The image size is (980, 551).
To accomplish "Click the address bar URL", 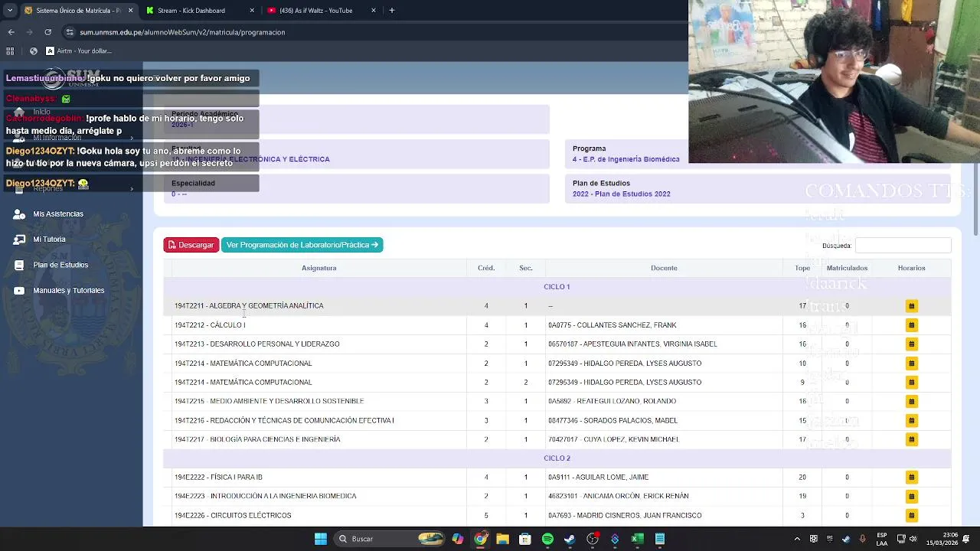I will [x=182, y=32].
